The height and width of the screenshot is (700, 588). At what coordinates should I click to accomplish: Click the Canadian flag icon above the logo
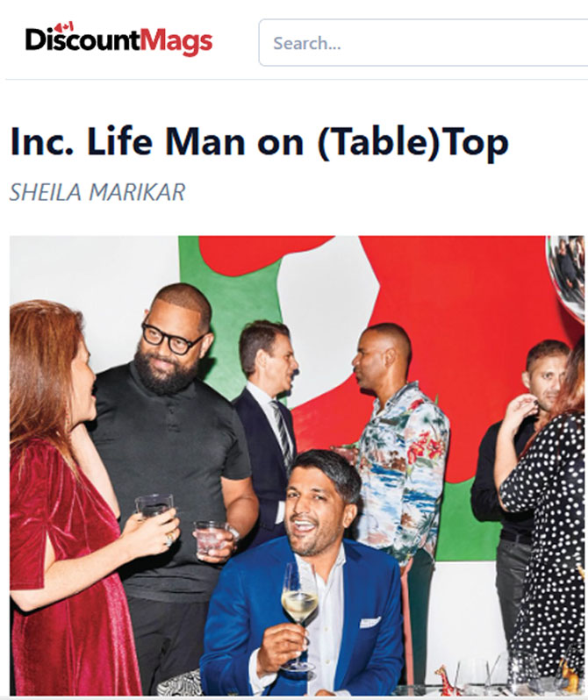[x=66, y=26]
